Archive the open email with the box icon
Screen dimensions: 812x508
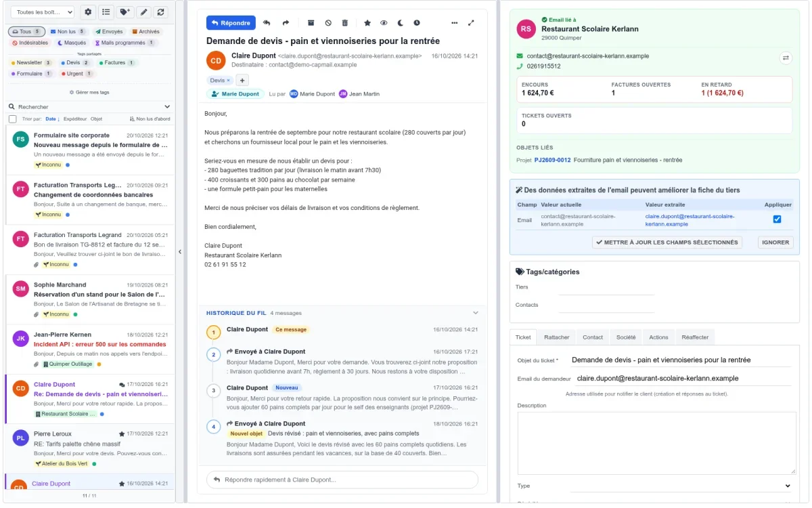(x=311, y=23)
